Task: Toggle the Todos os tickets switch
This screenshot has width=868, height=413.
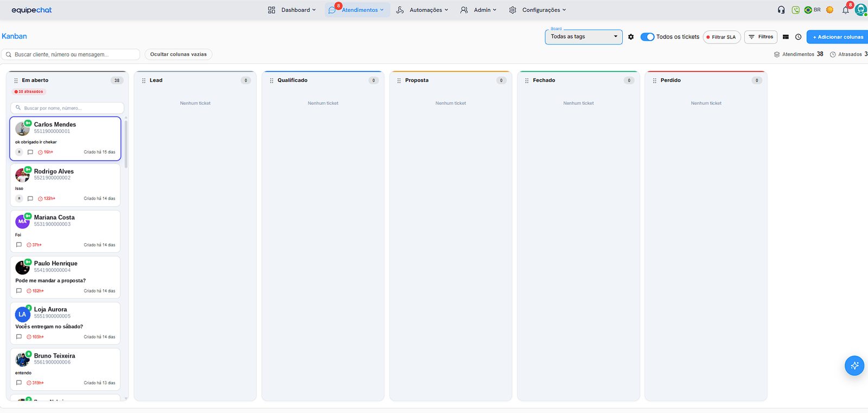Action: tap(647, 37)
